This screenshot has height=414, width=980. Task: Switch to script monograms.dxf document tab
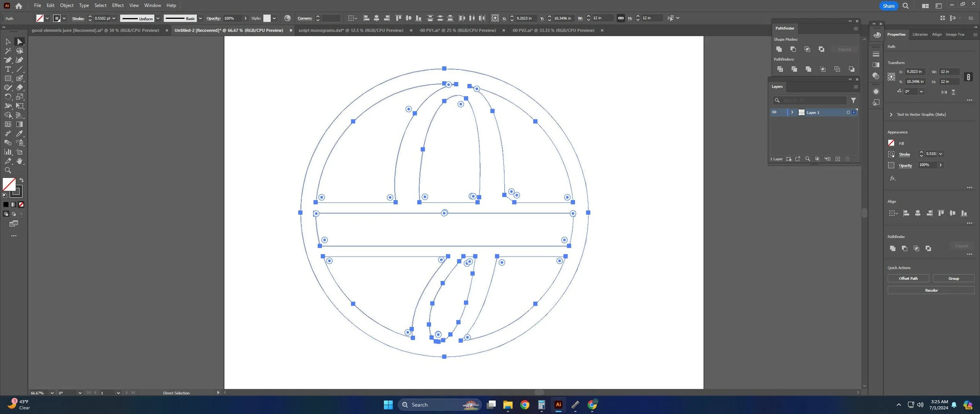coord(351,30)
